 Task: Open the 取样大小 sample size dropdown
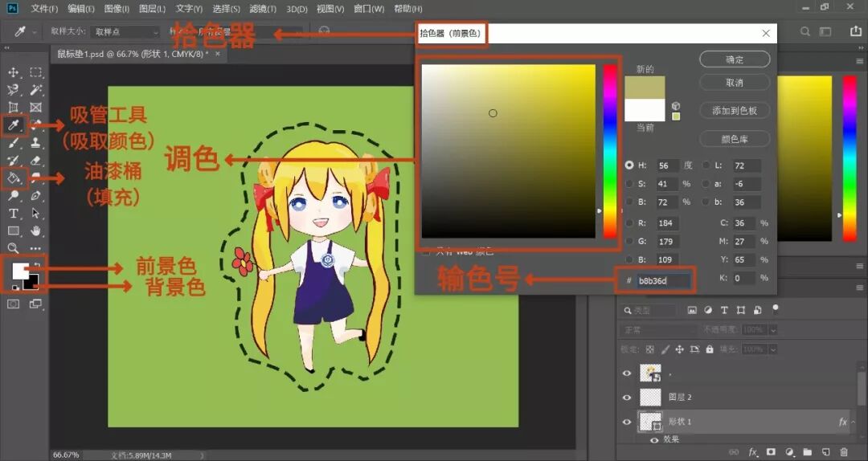[125, 32]
